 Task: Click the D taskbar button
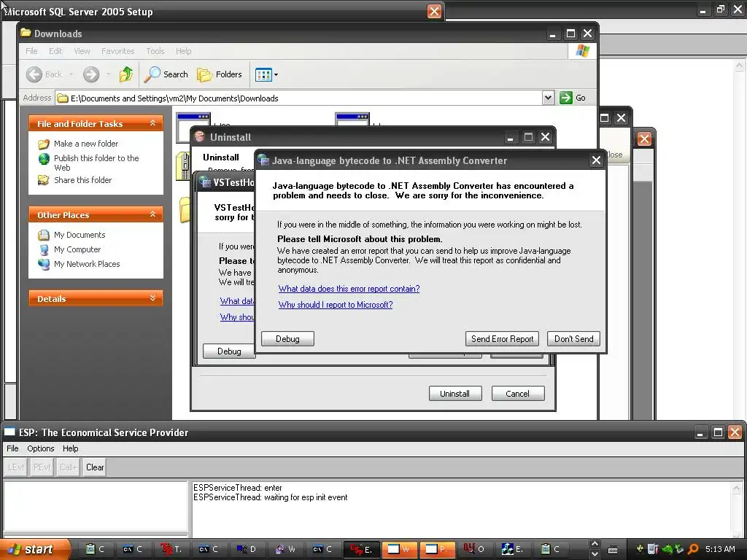(247, 549)
